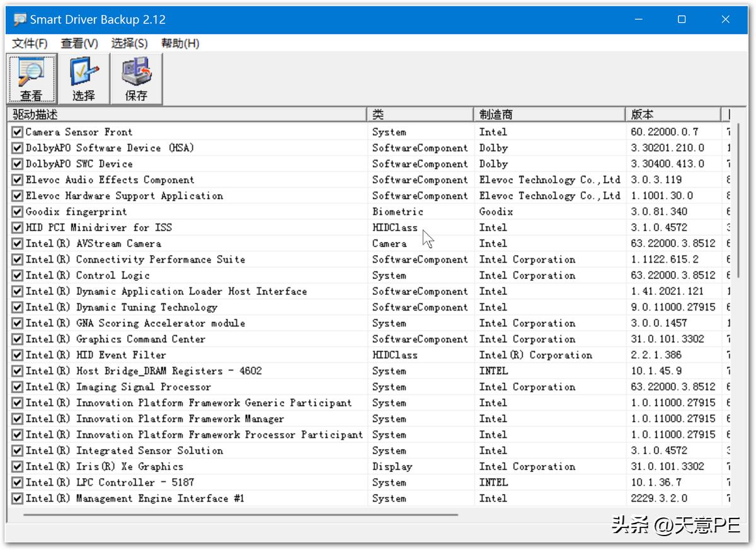The width and height of the screenshot is (756, 550).
Task: Sort by the 制造商 column header
Action: 549,115
